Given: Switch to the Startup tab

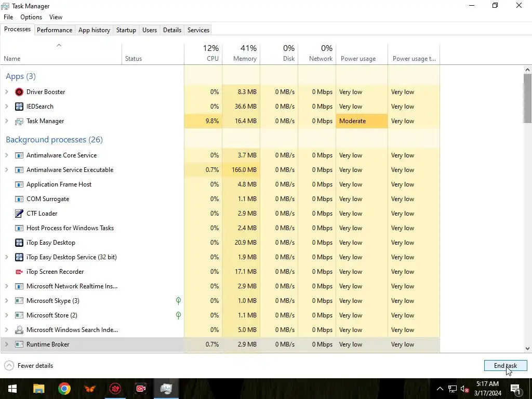Looking at the screenshot, I should (x=126, y=30).
